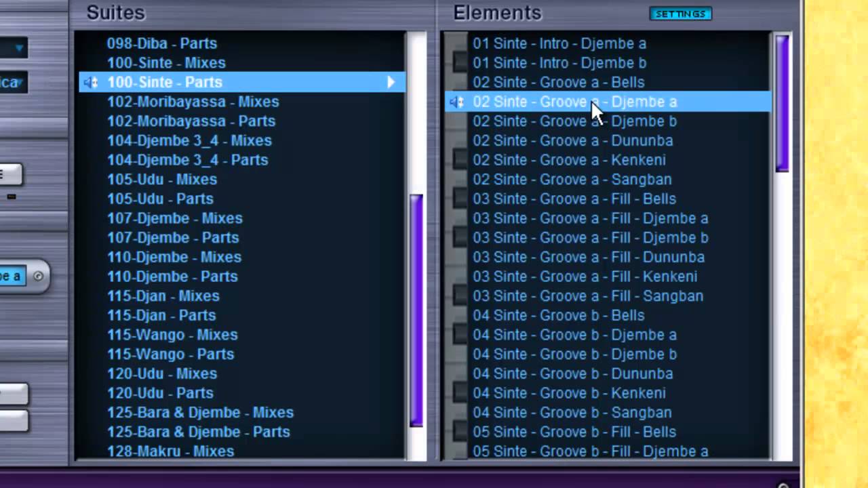Image resolution: width=868 pixels, height=488 pixels.
Task: Select suite 115-Djan - Parts
Action: pyautogui.click(x=161, y=316)
